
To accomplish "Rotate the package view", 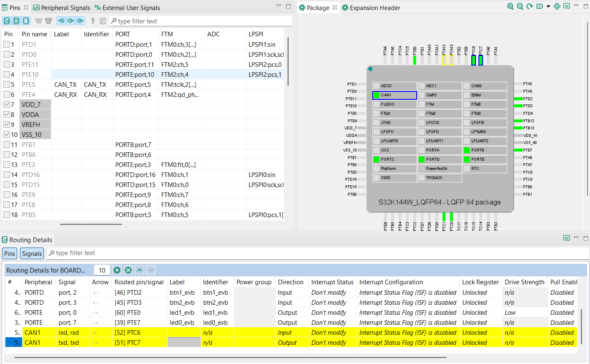I will [x=529, y=6].
